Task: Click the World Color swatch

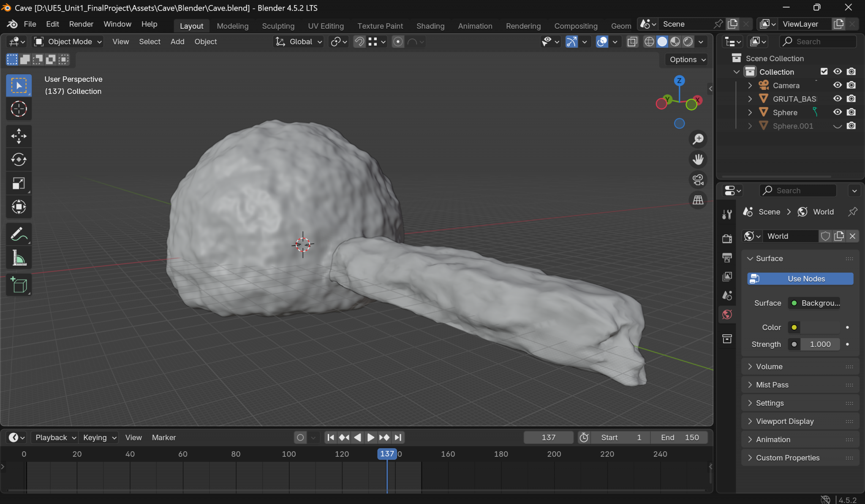Action: (819, 327)
